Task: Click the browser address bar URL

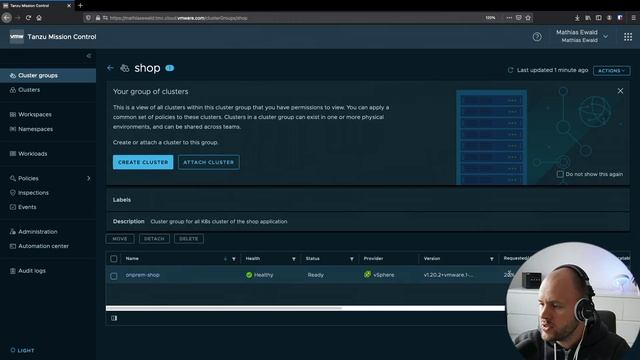Action: coord(178,18)
